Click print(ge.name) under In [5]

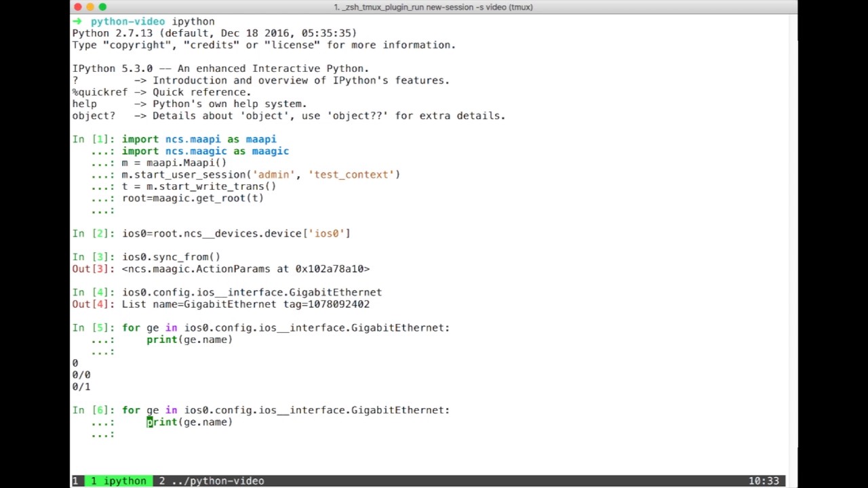click(x=189, y=340)
